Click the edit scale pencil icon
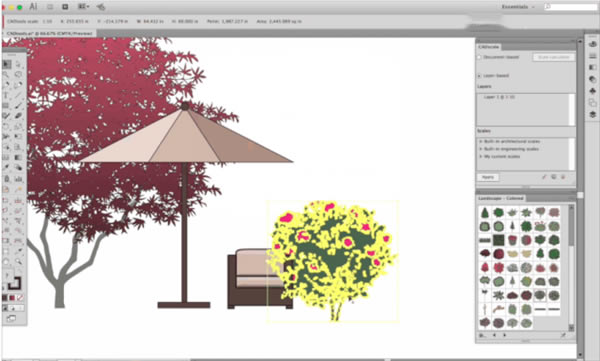This screenshot has width=600, height=361. [544, 177]
